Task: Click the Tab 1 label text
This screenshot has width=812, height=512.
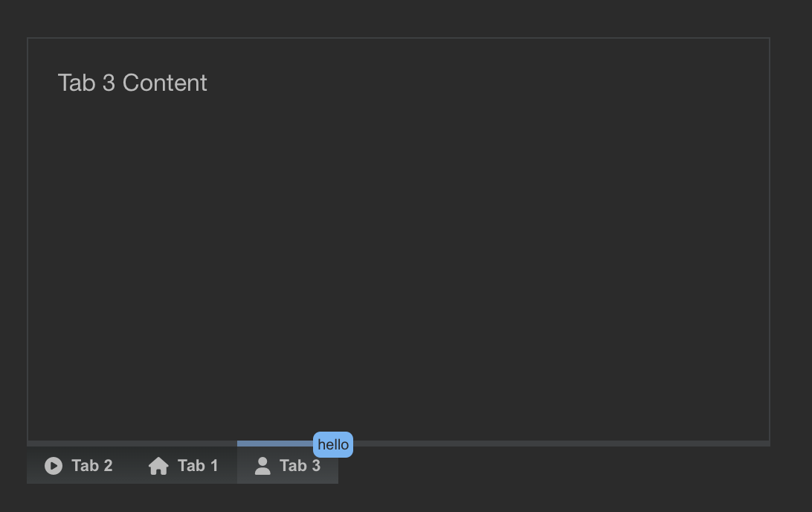Action: click(x=197, y=466)
